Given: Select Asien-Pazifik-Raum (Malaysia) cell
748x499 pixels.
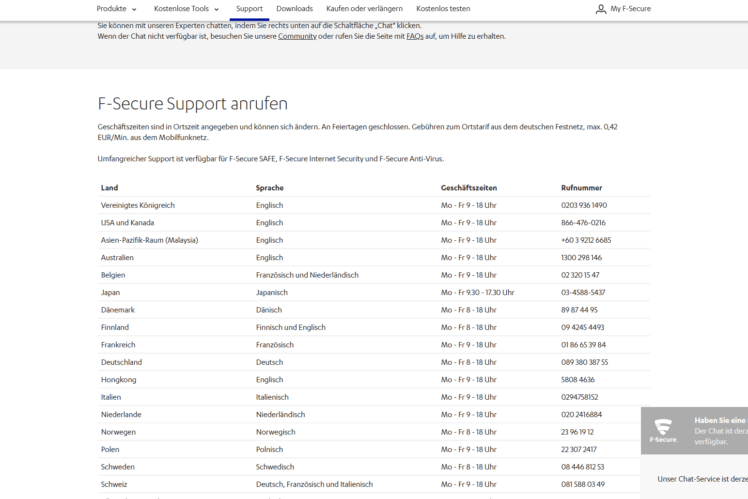Looking at the screenshot, I should tap(149, 240).
